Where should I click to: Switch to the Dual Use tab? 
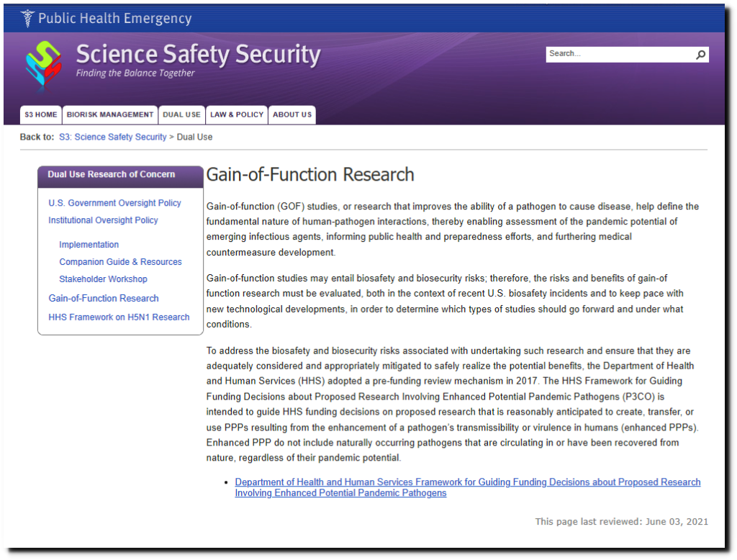click(181, 114)
